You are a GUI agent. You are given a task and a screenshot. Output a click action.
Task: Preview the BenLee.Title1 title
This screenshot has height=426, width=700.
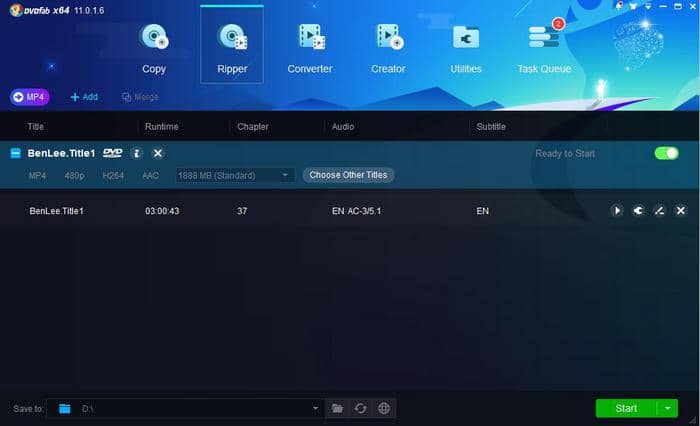617,211
